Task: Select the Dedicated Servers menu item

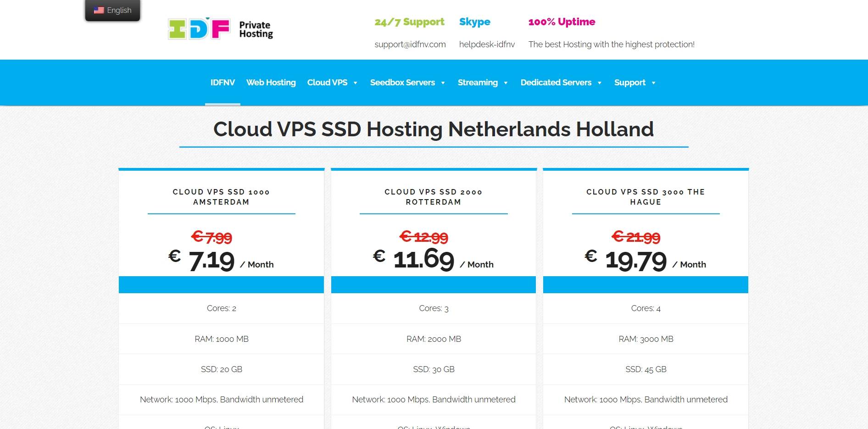Action: [556, 83]
